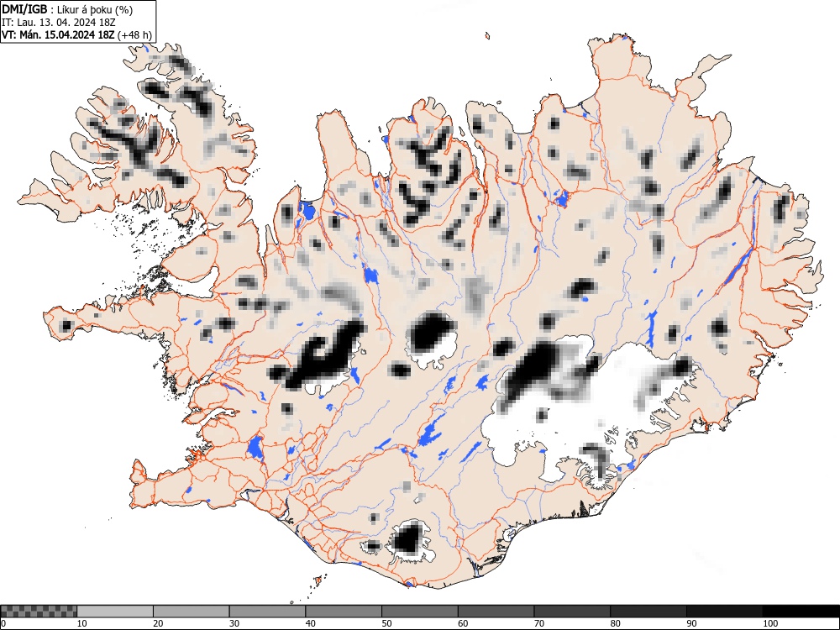Click the legend label "70"
840x630 pixels.
tap(539, 623)
